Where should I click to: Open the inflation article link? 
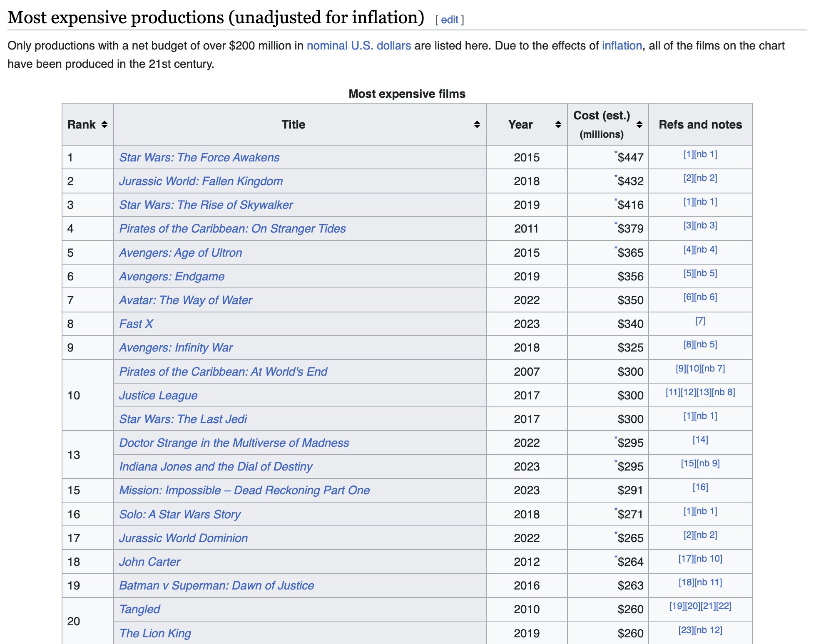[622, 45]
